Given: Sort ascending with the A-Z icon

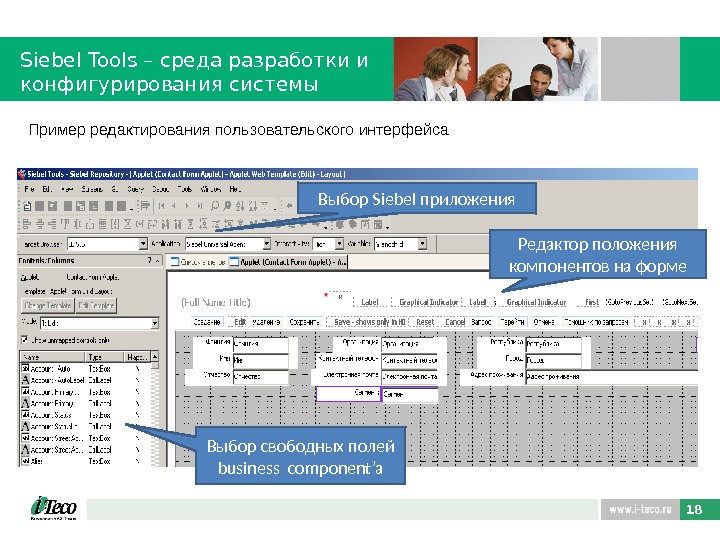Looking at the screenshot, I should pyautogui.click(x=240, y=206).
